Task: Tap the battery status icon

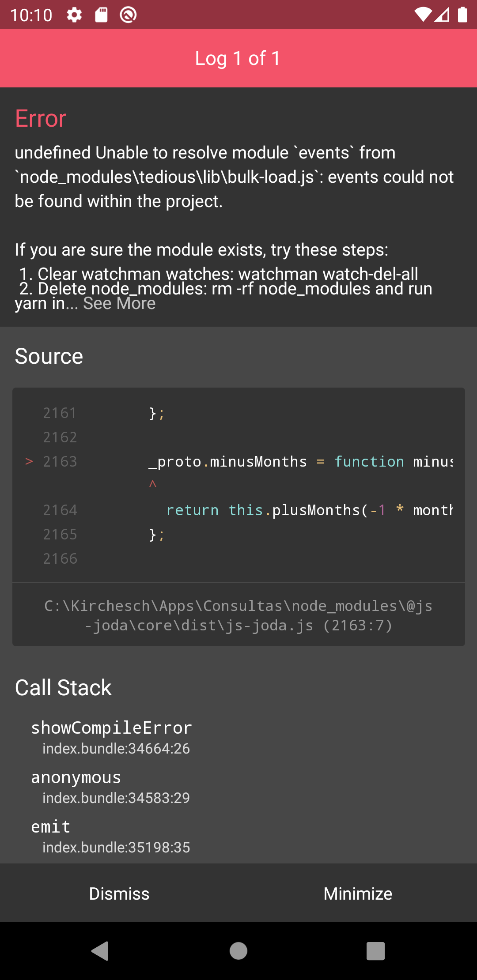Action: tap(463, 15)
